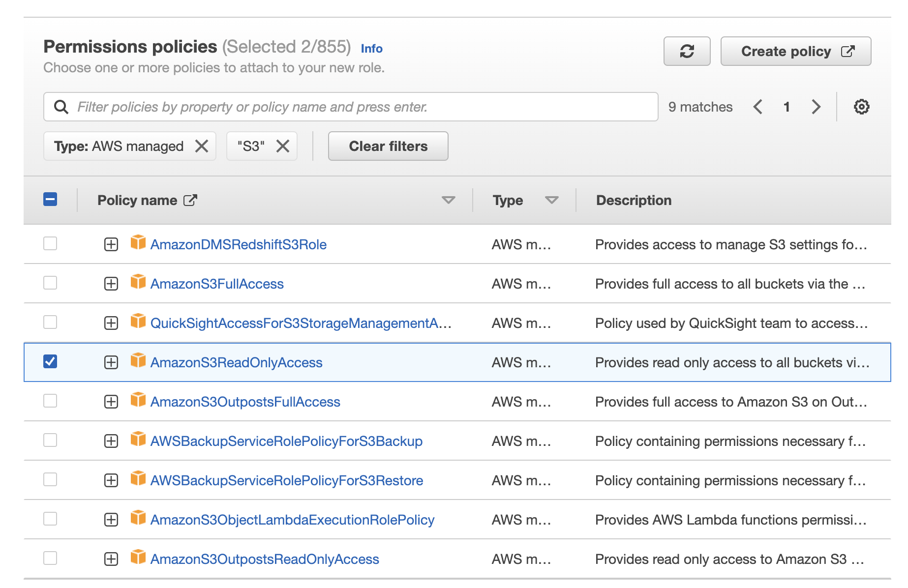Expand the AmazonS3OutpostsFullAccess policy details
The height and width of the screenshot is (588, 908).
point(111,402)
